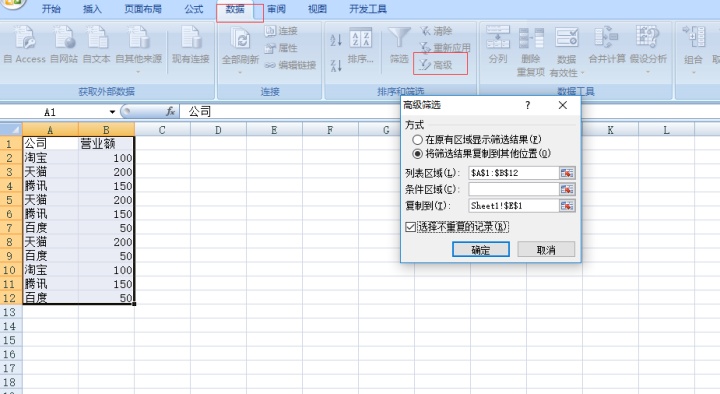Click the Clear (清除) filter command
Screen dimensions: 720x394
coord(436,31)
